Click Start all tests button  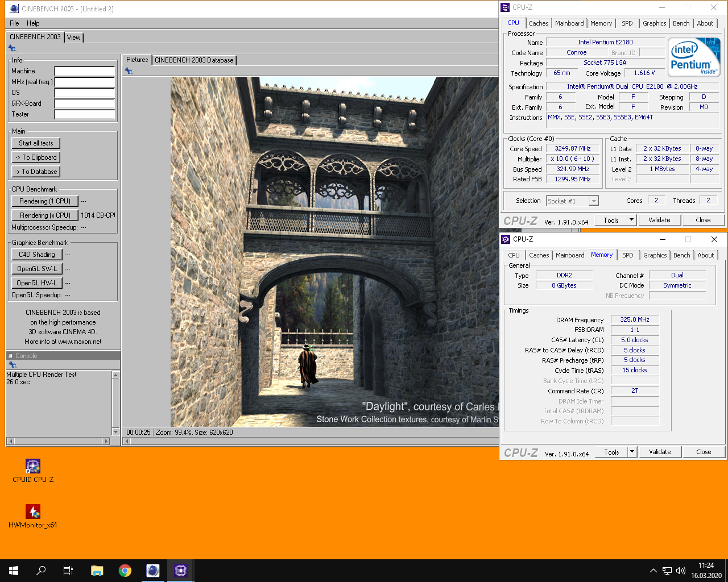(x=36, y=143)
